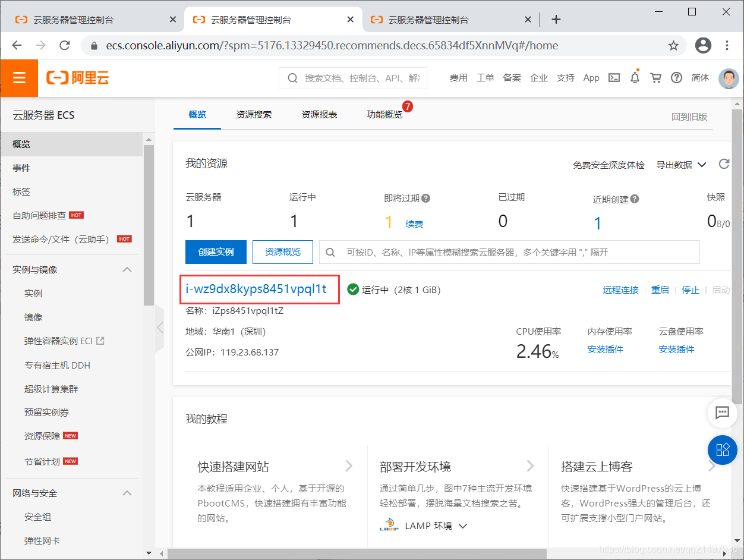Open the 费用 menu in header
Screen dimensions: 744x560
pyautogui.click(x=458, y=78)
